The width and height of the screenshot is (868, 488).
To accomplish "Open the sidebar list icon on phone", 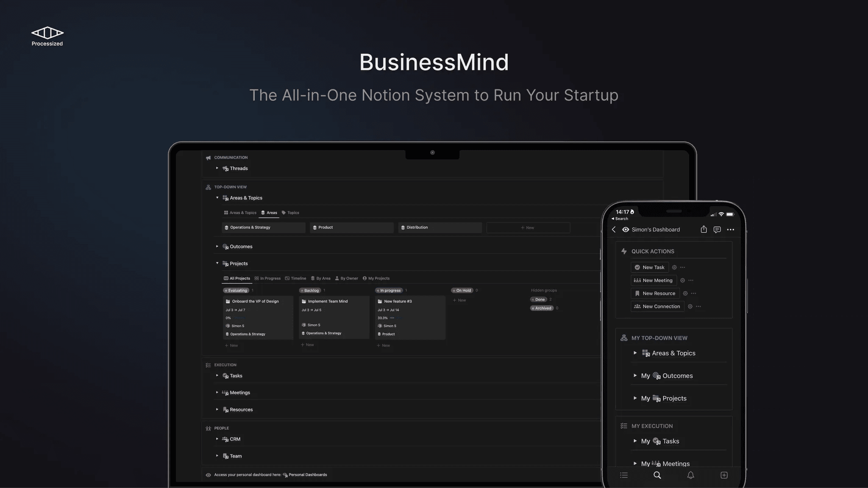I will coord(623,475).
